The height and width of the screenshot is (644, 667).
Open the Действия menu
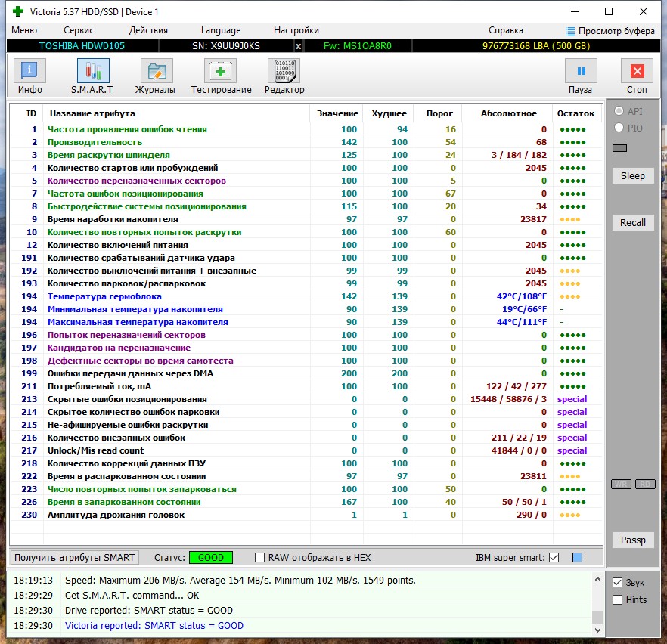(x=148, y=30)
